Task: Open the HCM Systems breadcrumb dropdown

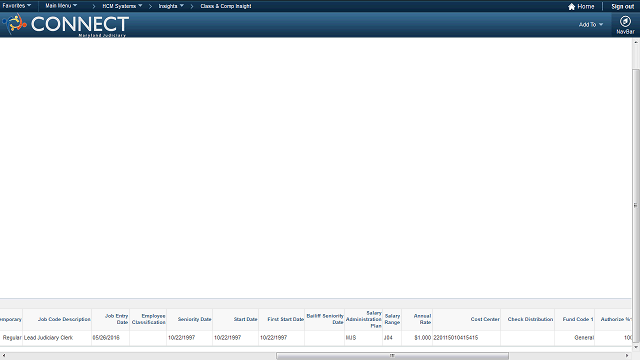Action: (x=122, y=6)
